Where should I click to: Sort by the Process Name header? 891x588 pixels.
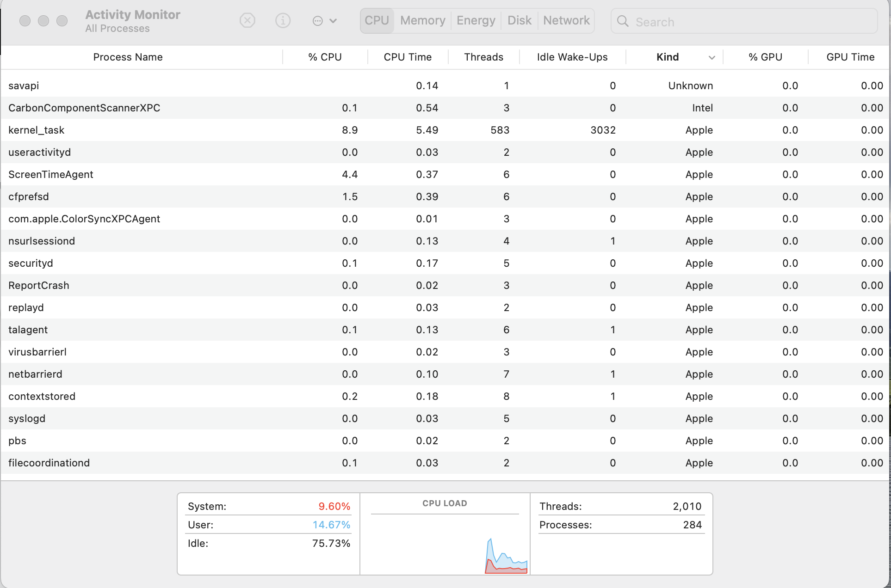128,57
